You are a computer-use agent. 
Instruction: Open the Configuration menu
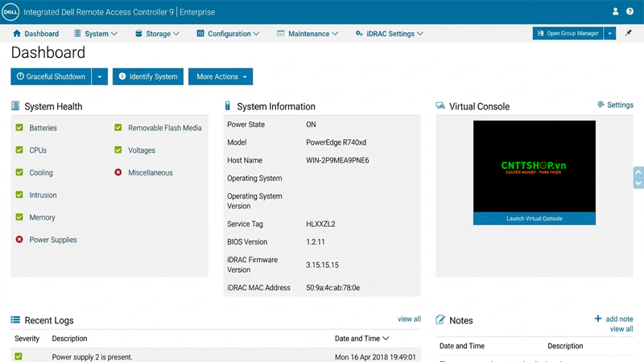point(228,34)
